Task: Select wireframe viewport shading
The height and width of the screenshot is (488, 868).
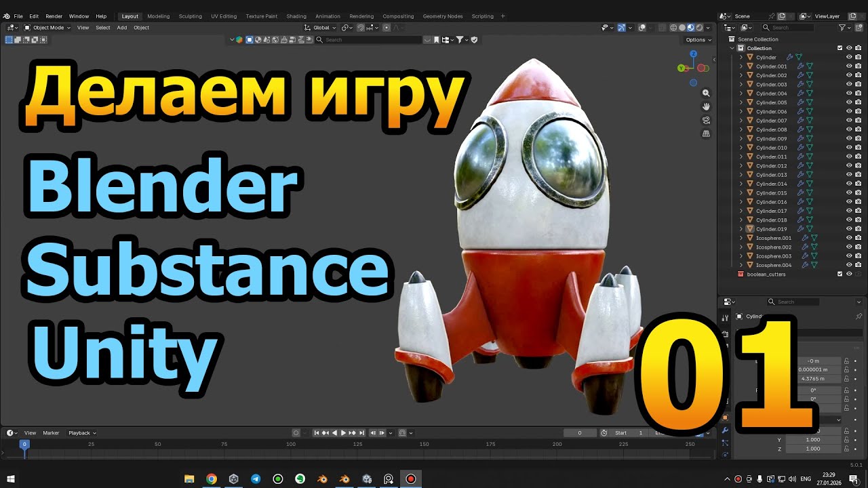Action: pyautogui.click(x=673, y=28)
